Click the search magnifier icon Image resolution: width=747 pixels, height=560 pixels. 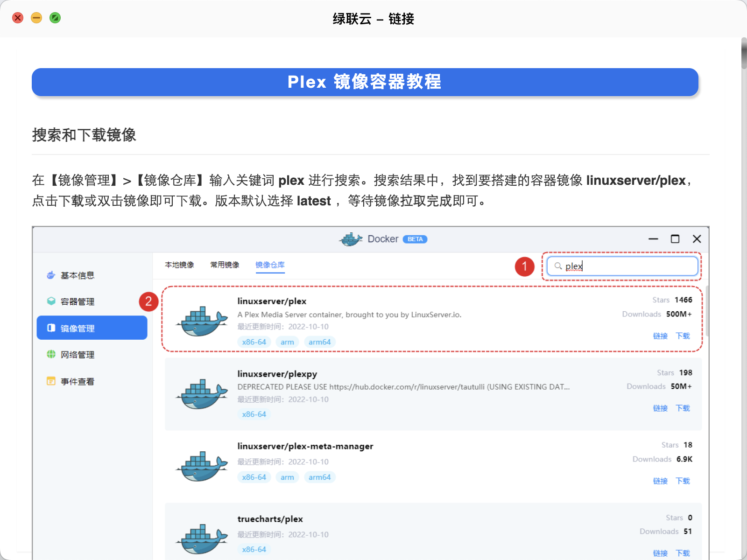[x=558, y=266]
